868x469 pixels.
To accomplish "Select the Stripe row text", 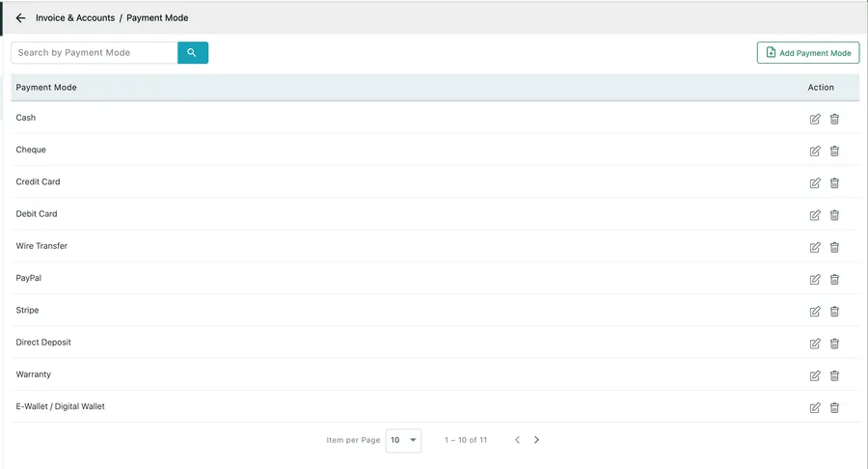I will click(x=27, y=310).
